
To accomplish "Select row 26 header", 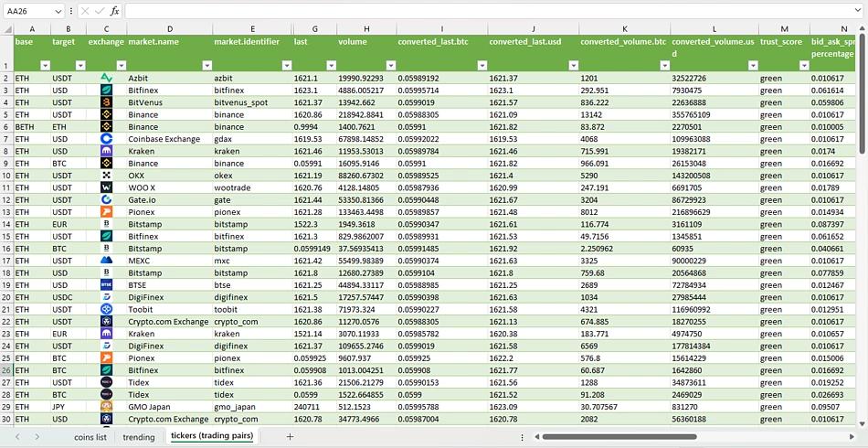I will tap(6, 370).
